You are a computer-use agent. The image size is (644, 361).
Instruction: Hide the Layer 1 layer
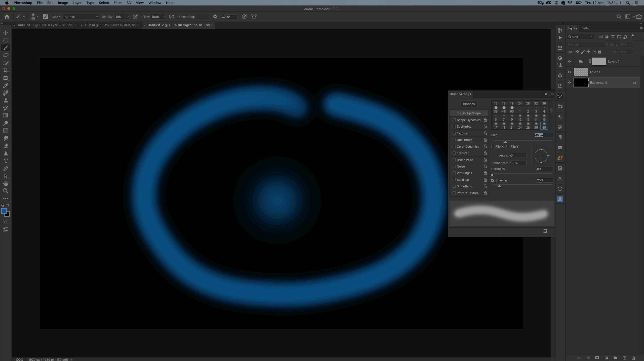pyautogui.click(x=569, y=72)
